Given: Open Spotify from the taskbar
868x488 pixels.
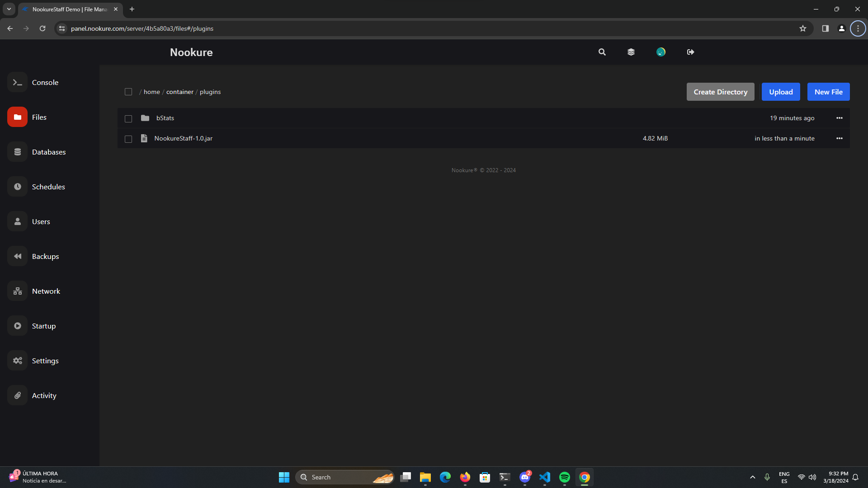Looking at the screenshot, I should tap(565, 477).
